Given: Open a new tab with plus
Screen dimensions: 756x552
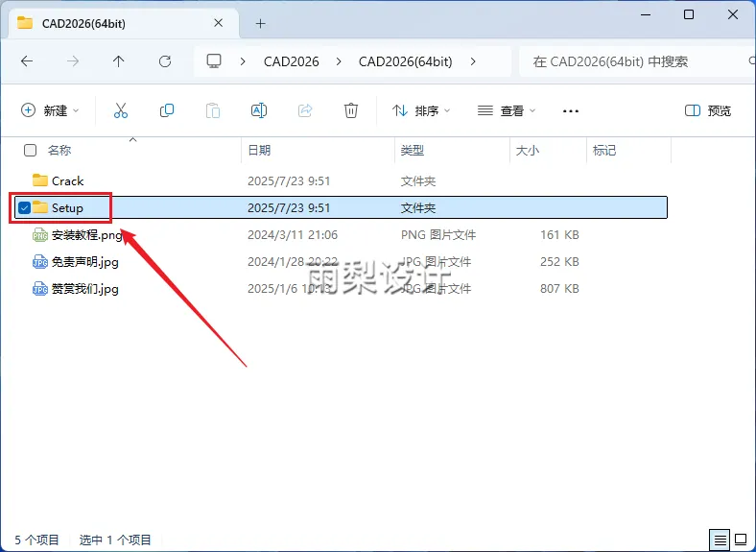Looking at the screenshot, I should tap(260, 23).
